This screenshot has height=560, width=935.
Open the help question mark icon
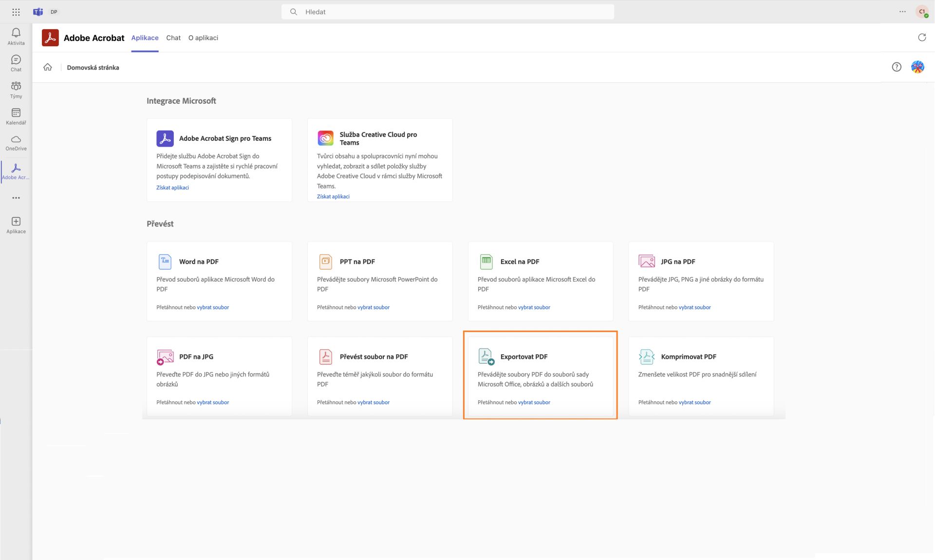[x=897, y=67]
